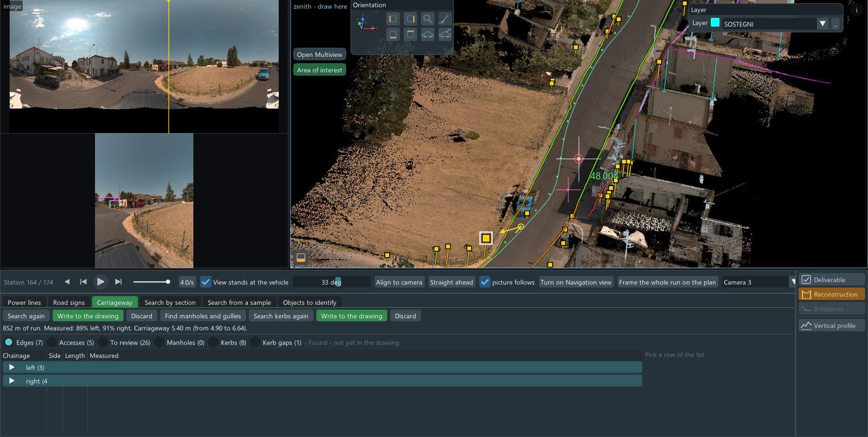Select the Edges (7) radio filter

(x=9, y=343)
